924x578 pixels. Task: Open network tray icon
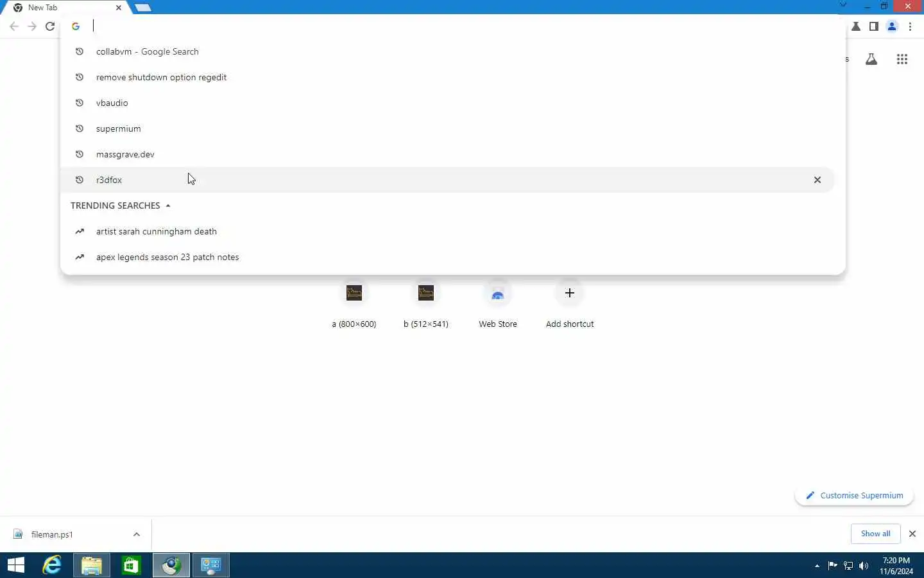(848, 566)
